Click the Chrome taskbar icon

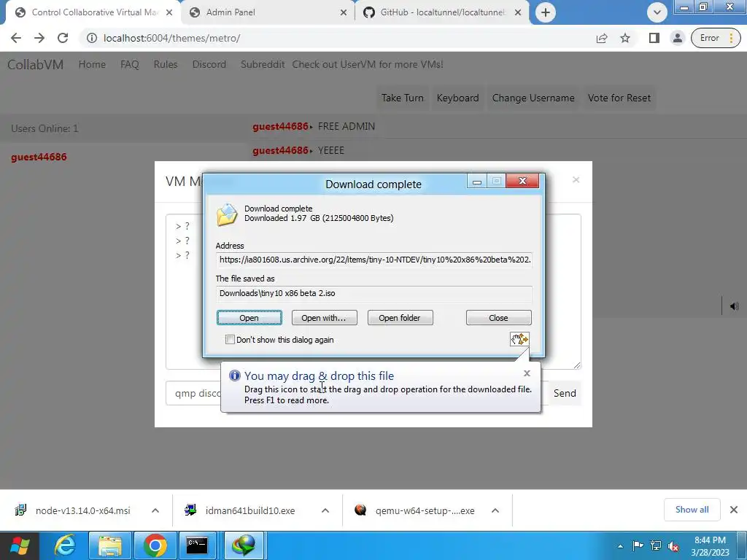click(x=155, y=545)
